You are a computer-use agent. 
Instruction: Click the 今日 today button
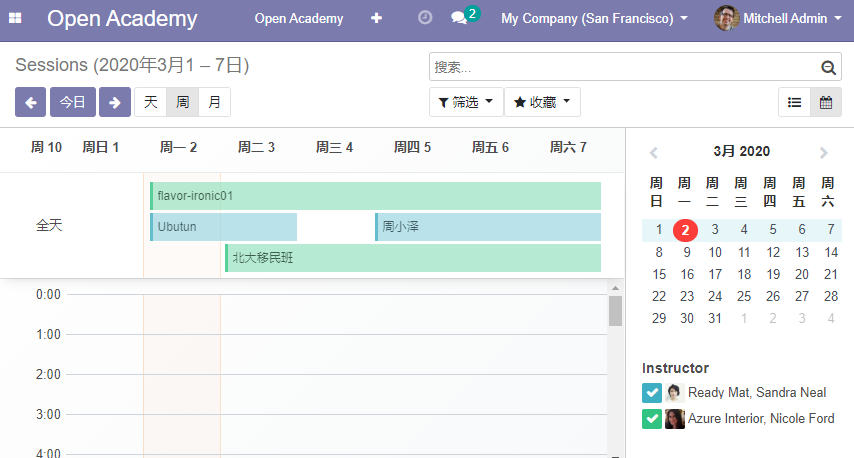(73, 102)
